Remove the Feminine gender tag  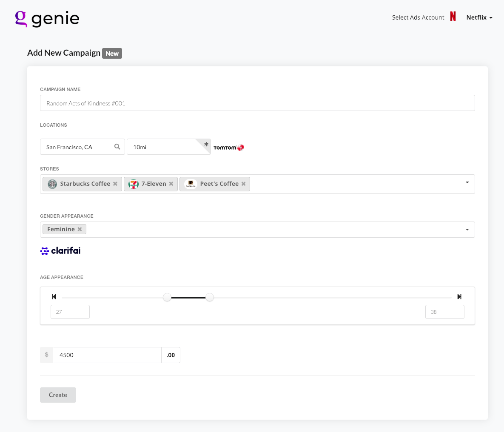tap(80, 229)
